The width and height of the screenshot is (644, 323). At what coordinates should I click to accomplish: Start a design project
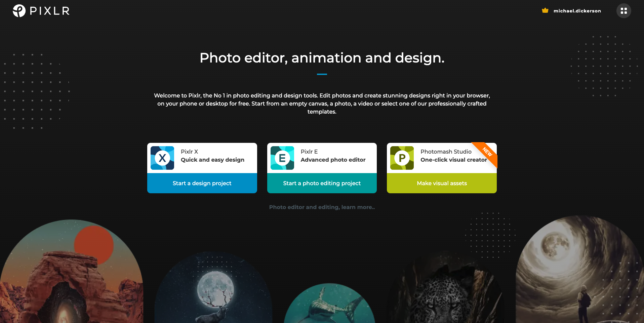click(202, 183)
